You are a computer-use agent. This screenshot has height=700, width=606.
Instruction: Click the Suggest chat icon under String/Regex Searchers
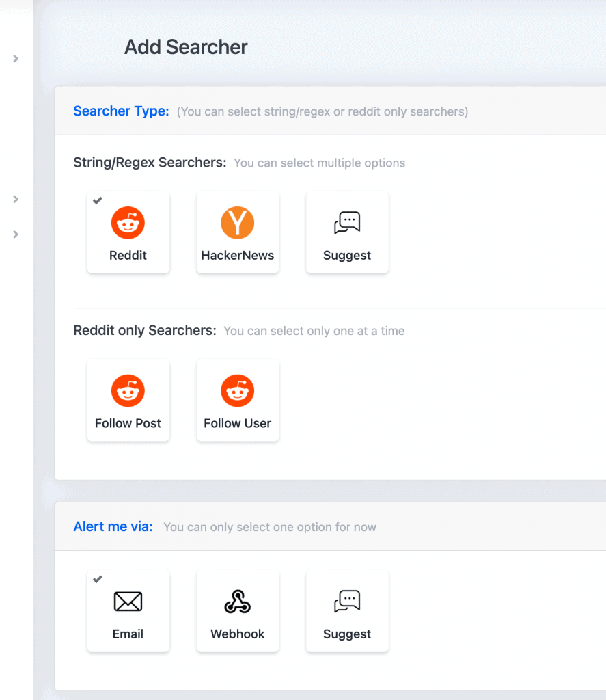click(x=347, y=222)
